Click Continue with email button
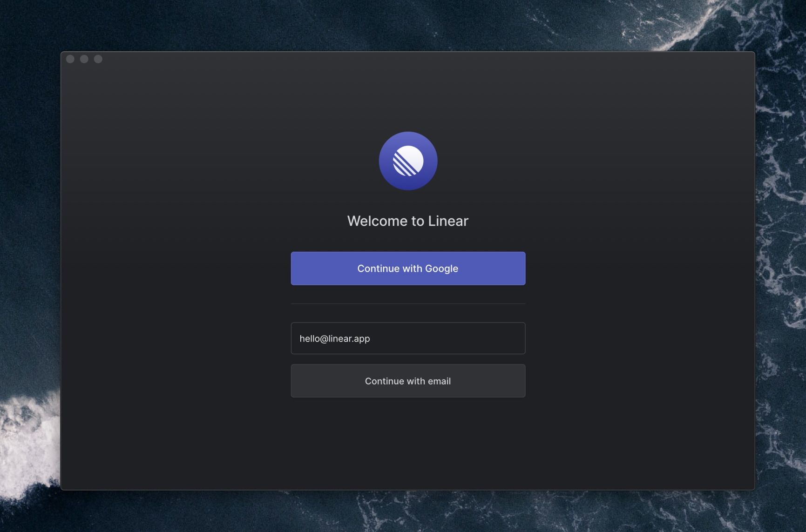806x532 pixels. click(x=408, y=381)
